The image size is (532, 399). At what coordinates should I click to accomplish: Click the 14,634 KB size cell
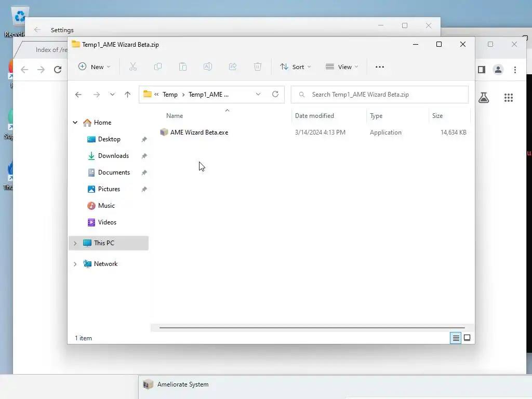tap(453, 132)
